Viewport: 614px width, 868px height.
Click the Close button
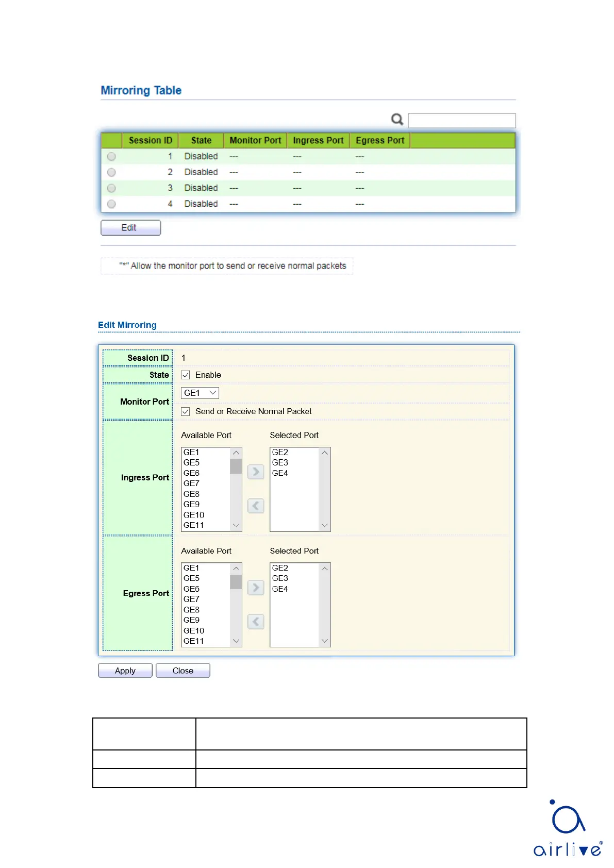tap(182, 671)
